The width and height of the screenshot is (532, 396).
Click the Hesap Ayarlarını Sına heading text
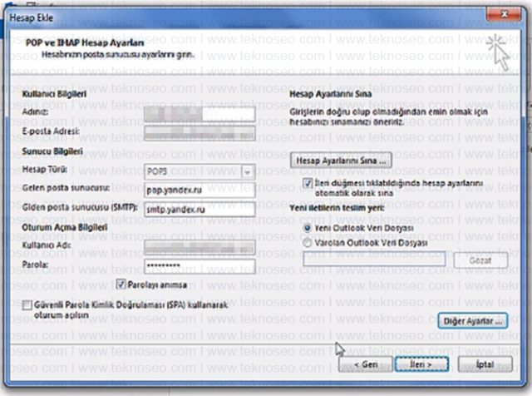[x=331, y=94]
